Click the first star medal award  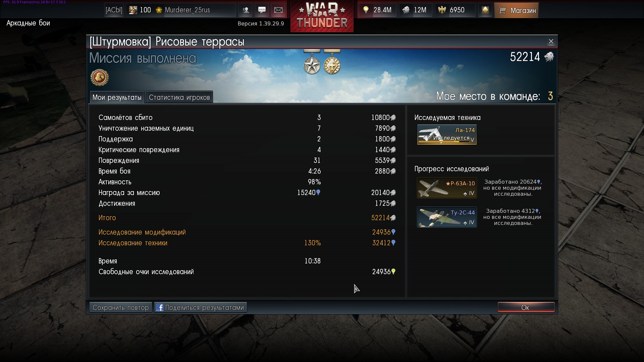click(312, 63)
